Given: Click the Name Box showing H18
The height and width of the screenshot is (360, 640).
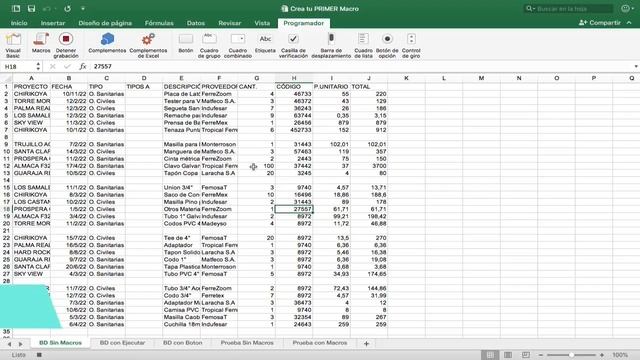Looking at the screenshot, I should click(19, 66).
